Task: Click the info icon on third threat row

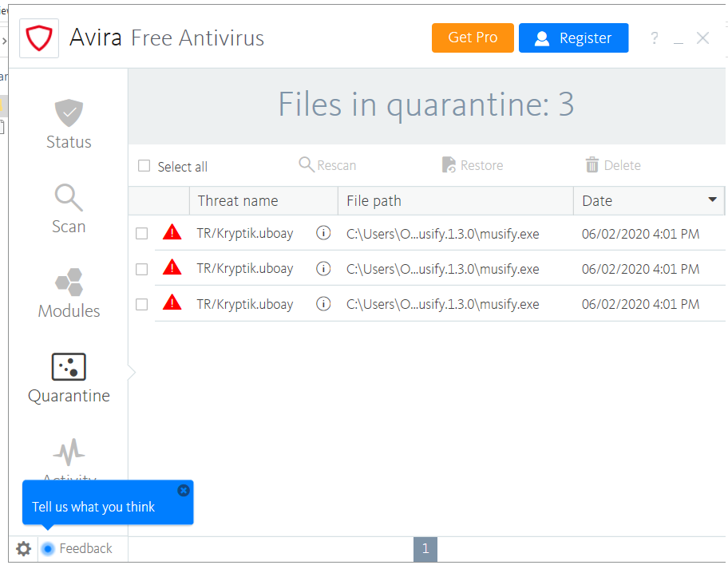Action: coord(323,303)
